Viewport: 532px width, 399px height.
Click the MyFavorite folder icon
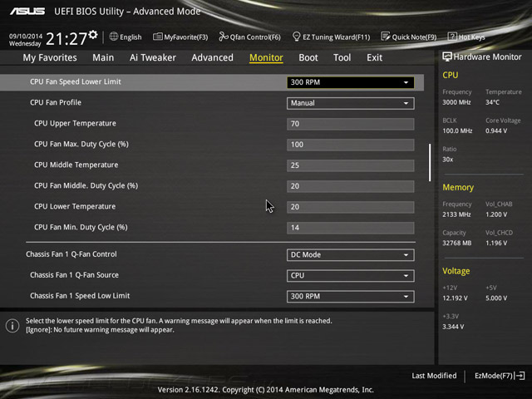coord(157,37)
